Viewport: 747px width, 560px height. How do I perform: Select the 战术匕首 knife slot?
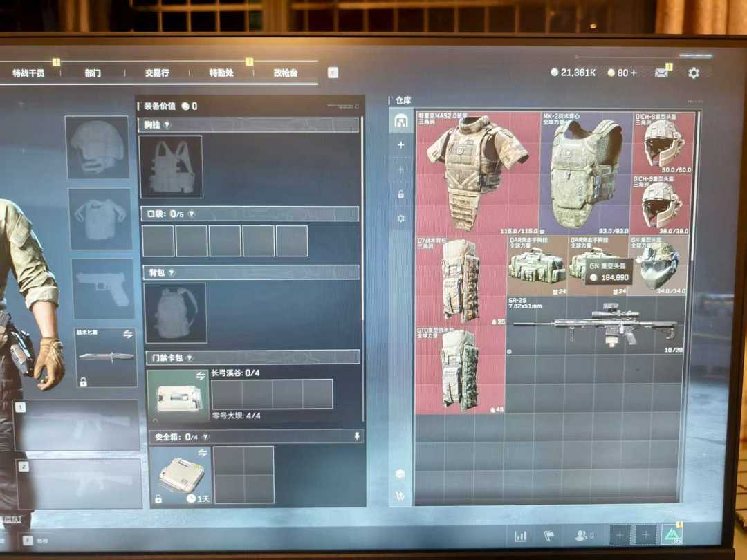pyautogui.click(x=106, y=357)
